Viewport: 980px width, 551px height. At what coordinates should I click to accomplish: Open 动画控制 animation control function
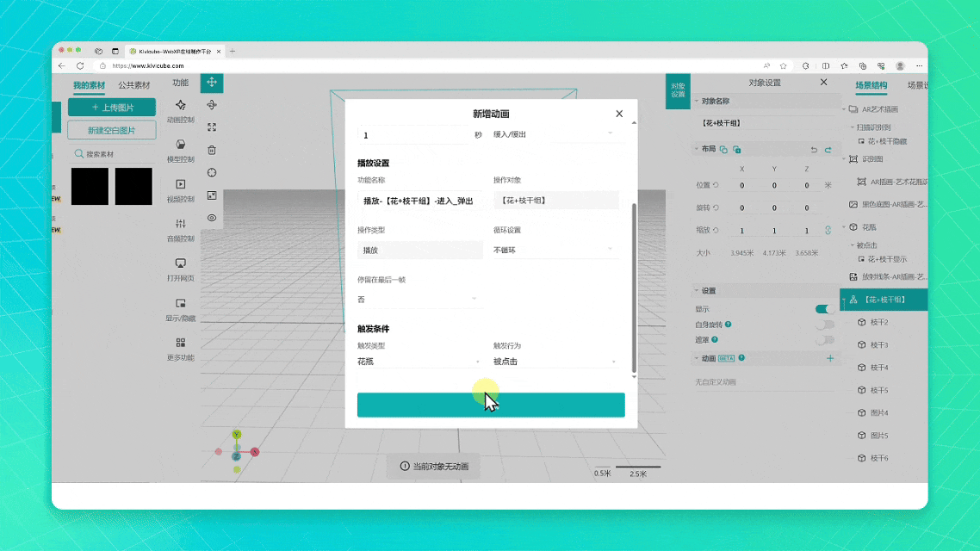180,110
